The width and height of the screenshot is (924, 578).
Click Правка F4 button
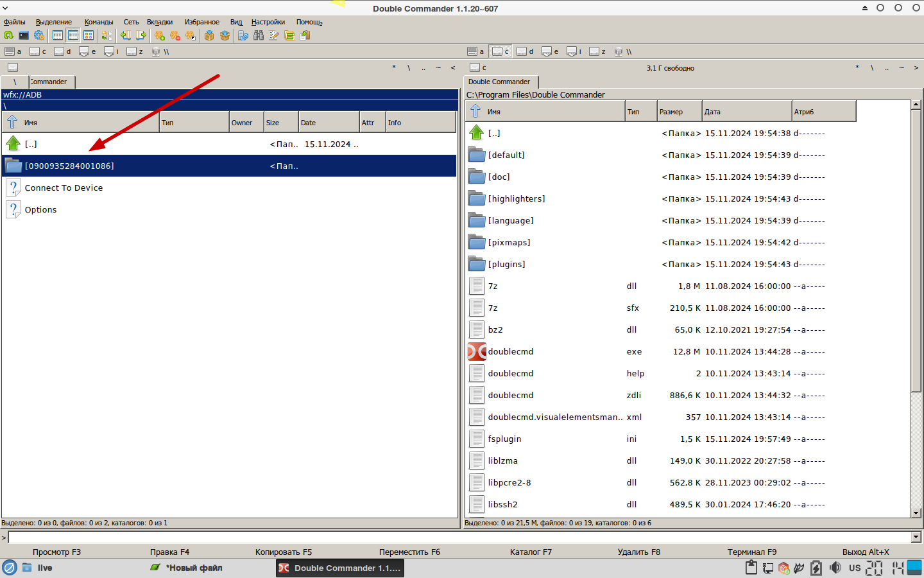(170, 552)
